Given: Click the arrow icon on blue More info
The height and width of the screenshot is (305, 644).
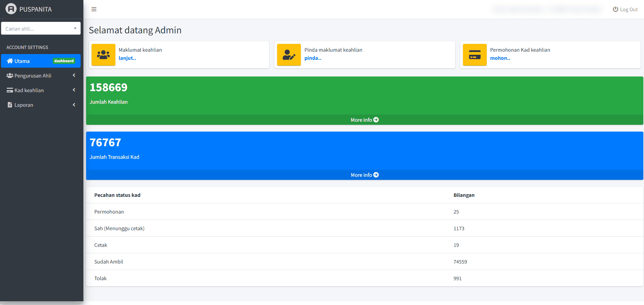Looking at the screenshot, I should (376, 175).
